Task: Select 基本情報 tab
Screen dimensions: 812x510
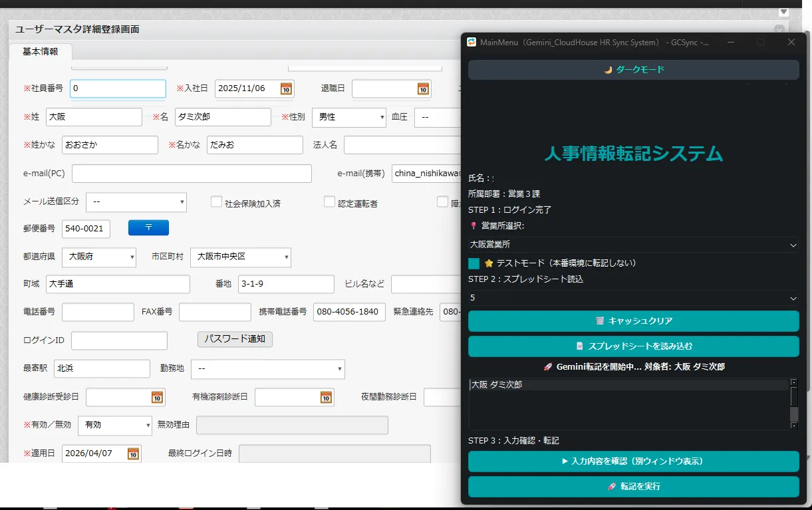Action: pyautogui.click(x=41, y=51)
